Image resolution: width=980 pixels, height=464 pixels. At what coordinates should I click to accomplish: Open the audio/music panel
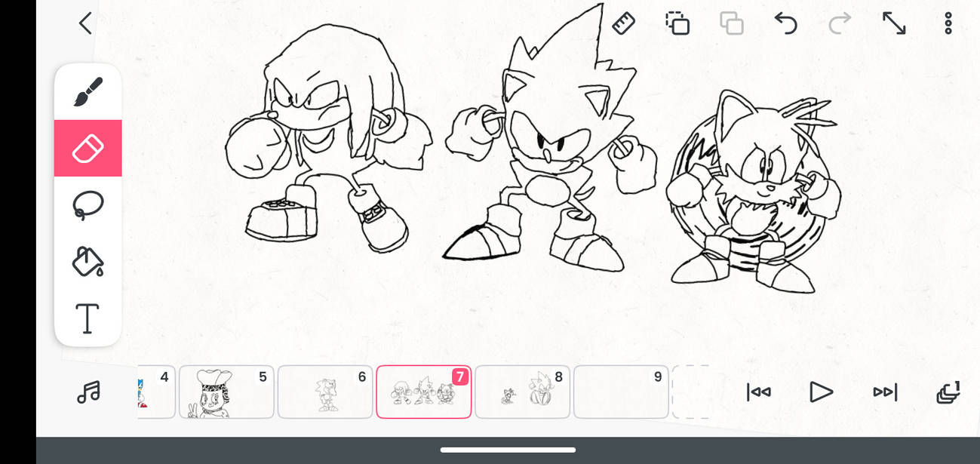[88, 392]
